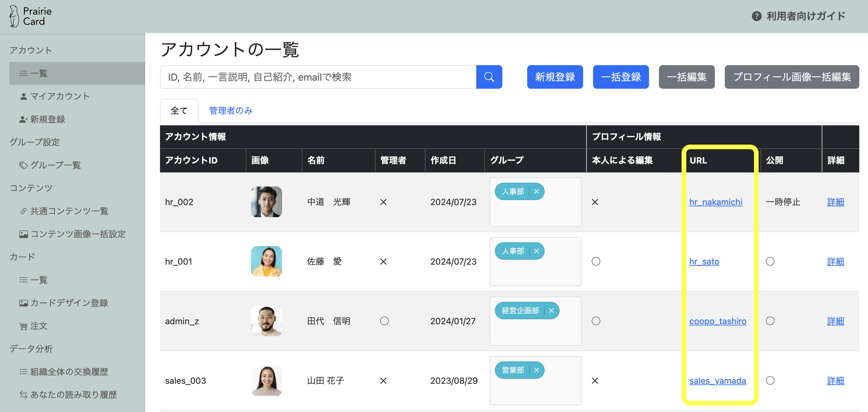Open hr_nakamichi URL link
This screenshot has height=412, width=868.
tap(715, 202)
